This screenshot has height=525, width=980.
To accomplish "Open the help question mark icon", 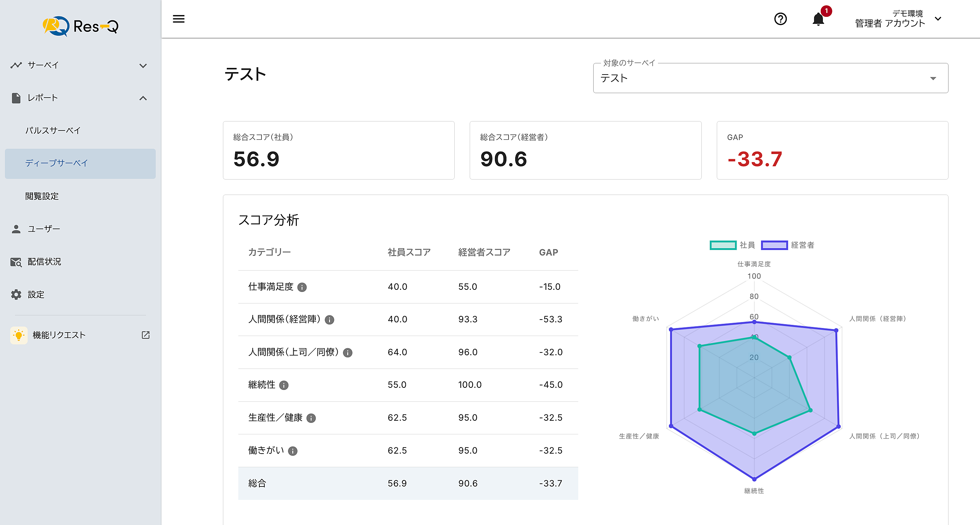I will [780, 19].
